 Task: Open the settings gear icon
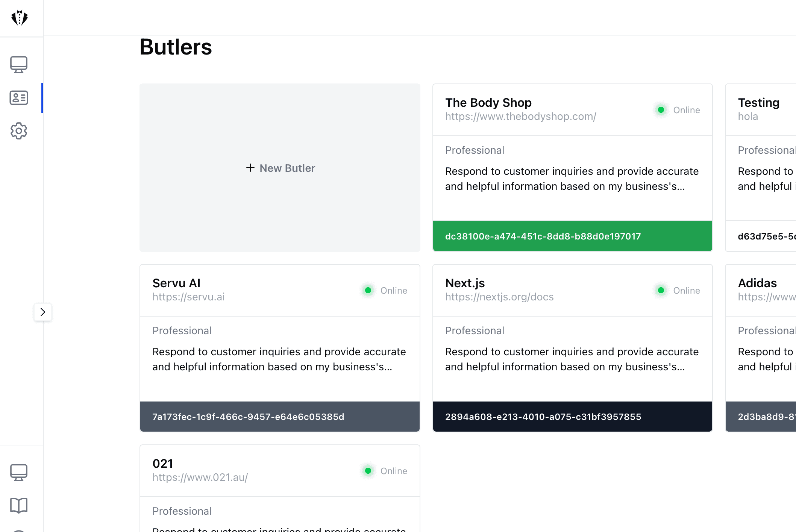pyautogui.click(x=19, y=131)
